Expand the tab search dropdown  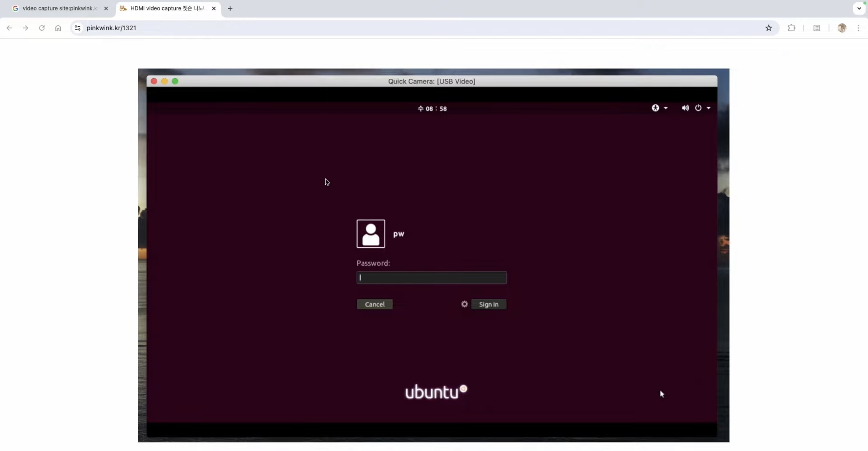[859, 8]
